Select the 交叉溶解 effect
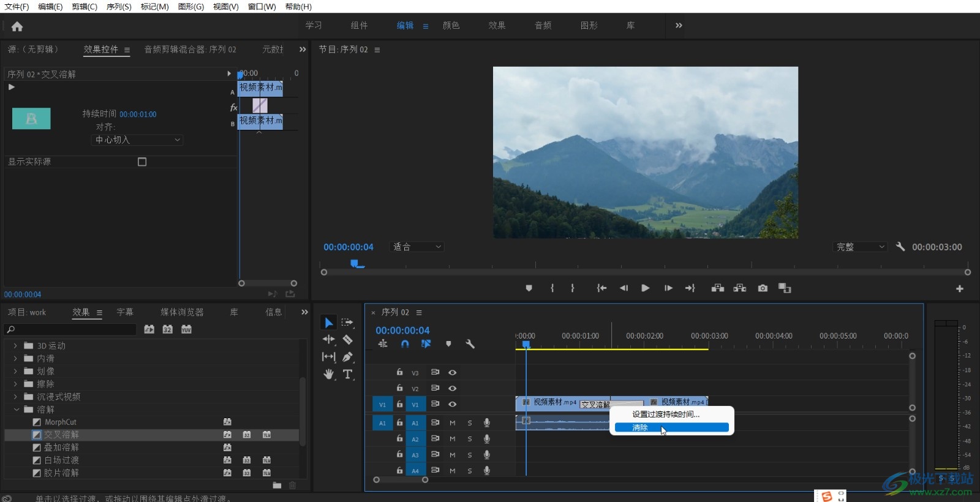 point(61,435)
